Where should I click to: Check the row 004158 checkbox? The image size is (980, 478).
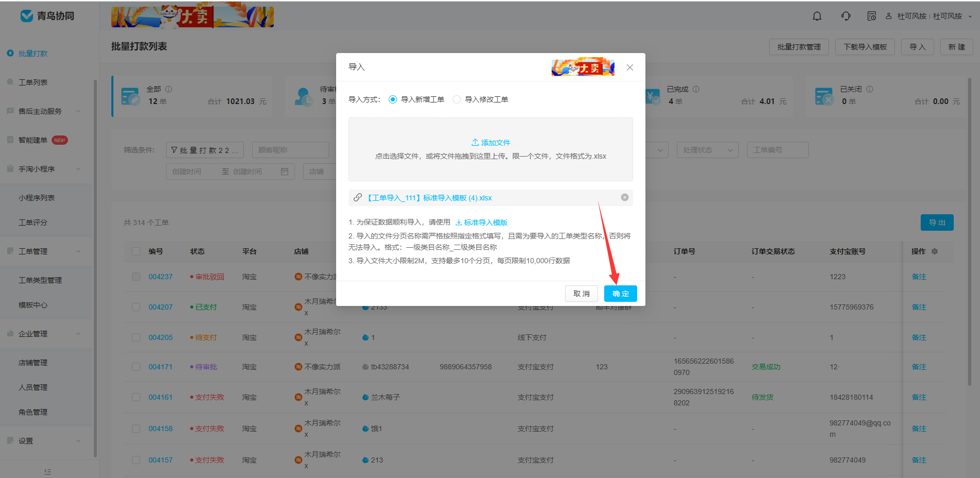pyautogui.click(x=136, y=429)
